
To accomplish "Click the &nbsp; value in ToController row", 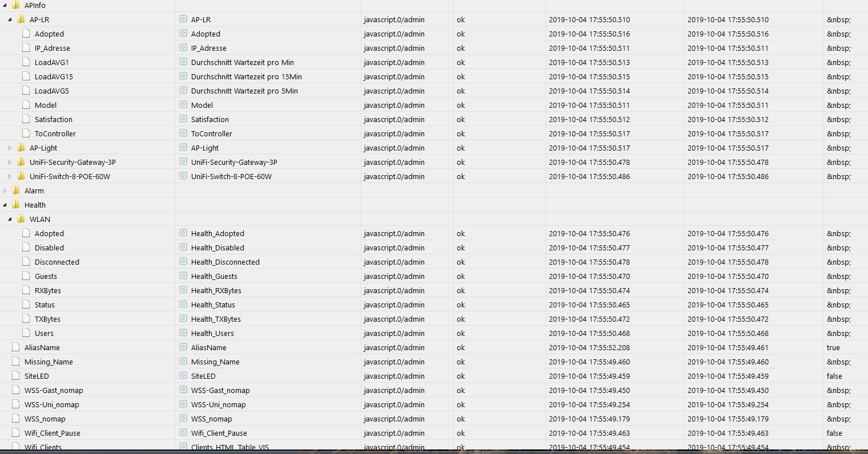I will point(838,133).
